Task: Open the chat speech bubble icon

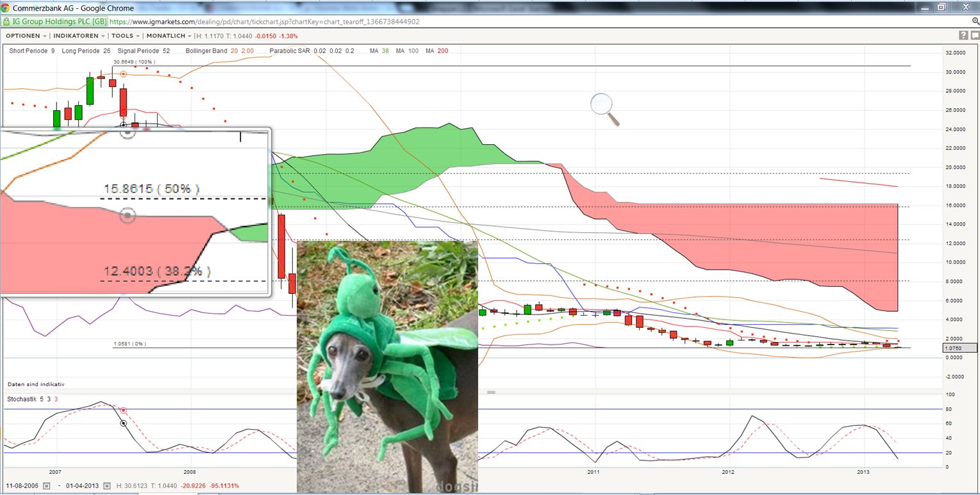Action: pyautogui.click(x=974, y=36)
